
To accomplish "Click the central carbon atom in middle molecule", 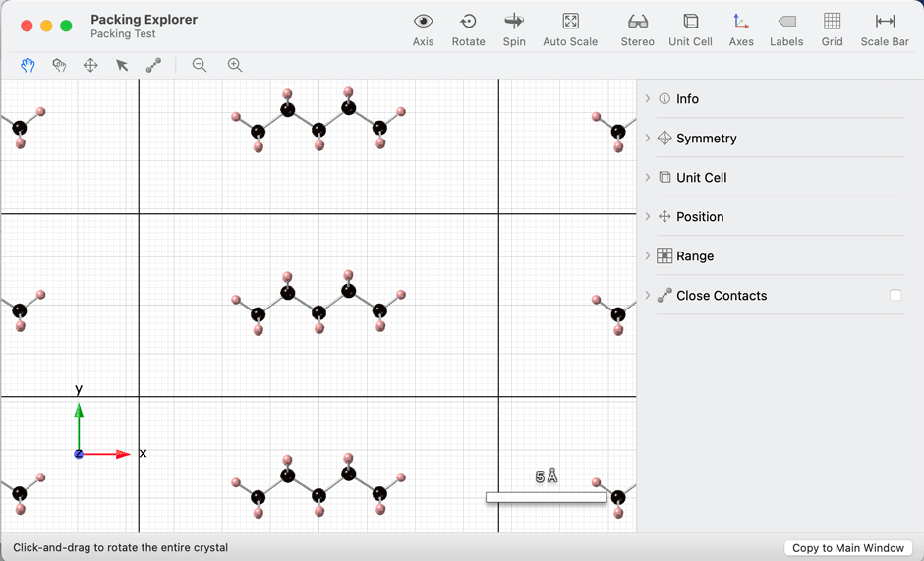I will (318, 313).
